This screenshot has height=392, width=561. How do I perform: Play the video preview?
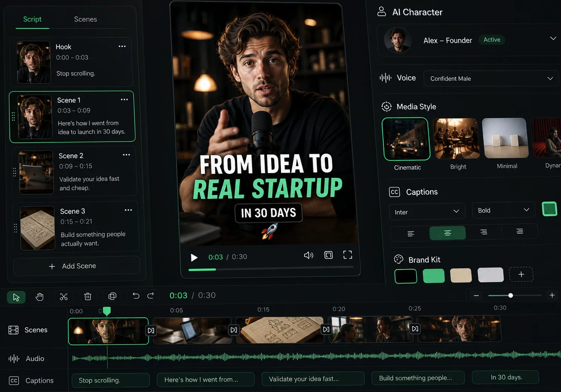[x=194, y=257]
